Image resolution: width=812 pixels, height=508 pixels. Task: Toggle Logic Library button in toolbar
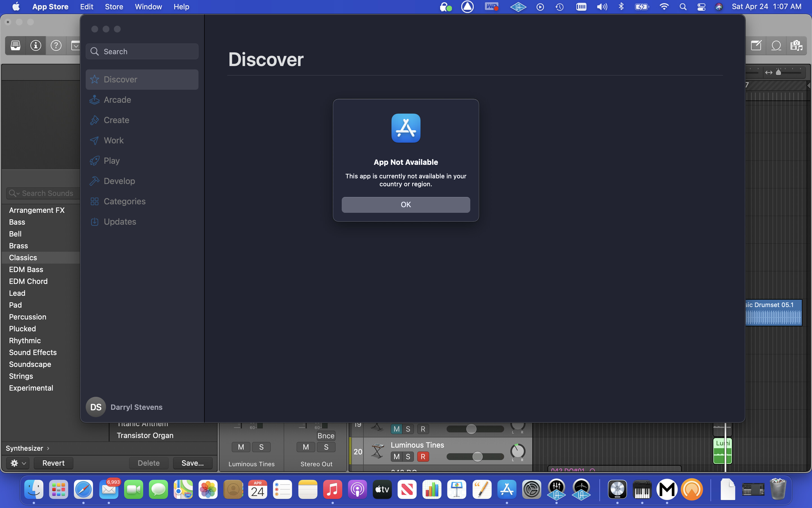click(16, 45)
